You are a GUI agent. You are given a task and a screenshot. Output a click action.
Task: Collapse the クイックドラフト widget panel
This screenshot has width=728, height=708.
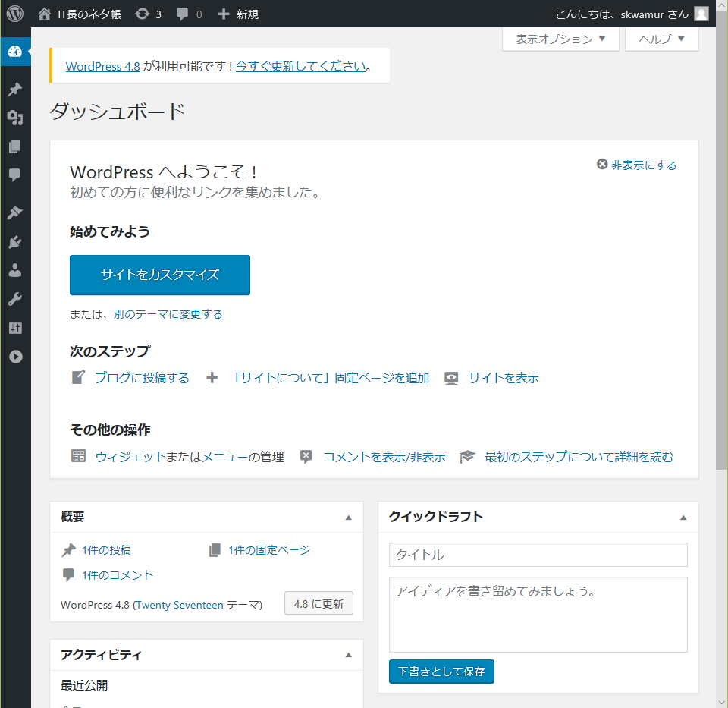683,517
